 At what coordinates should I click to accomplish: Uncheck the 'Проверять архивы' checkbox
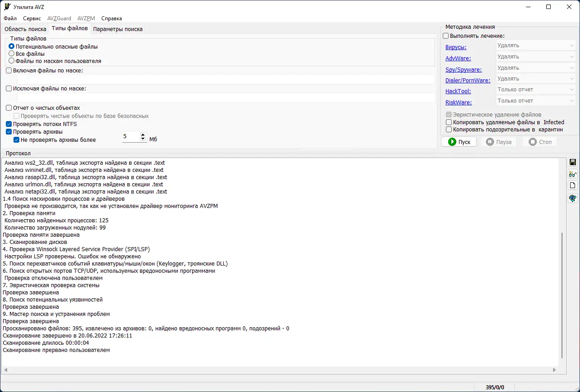click(x=9, y=132)
